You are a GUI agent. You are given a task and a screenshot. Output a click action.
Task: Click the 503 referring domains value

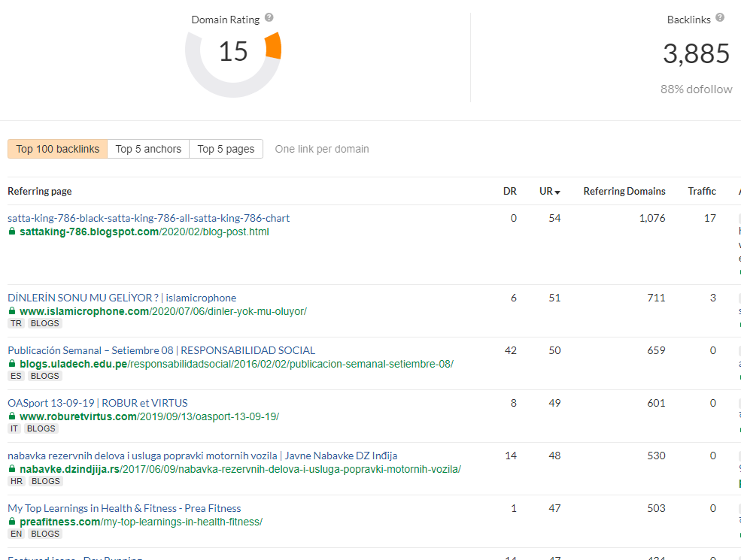pos(657,509)
